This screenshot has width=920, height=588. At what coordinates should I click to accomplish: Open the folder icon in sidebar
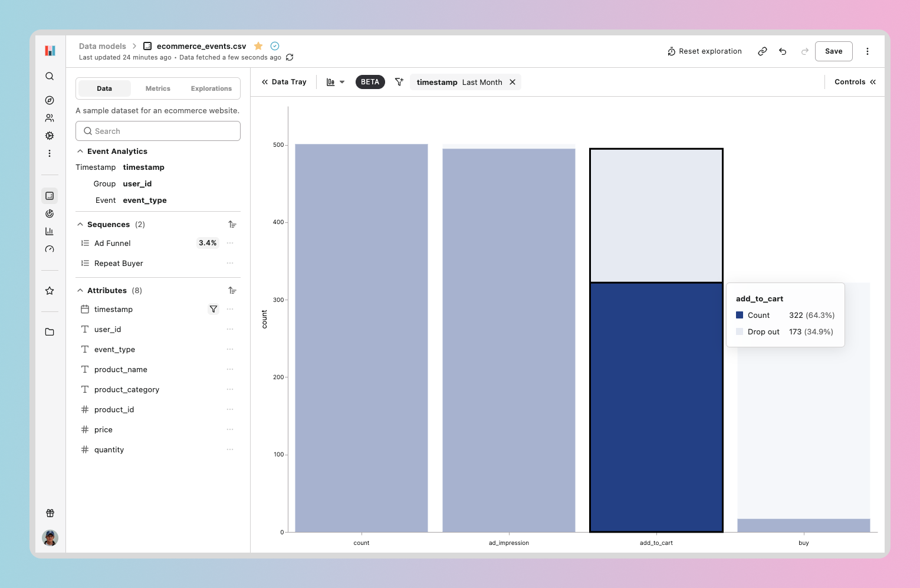point(50,332)
